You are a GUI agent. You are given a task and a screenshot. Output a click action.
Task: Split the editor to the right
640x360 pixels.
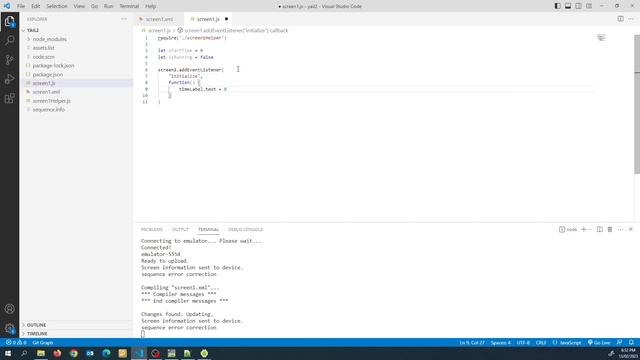[620, 19]
